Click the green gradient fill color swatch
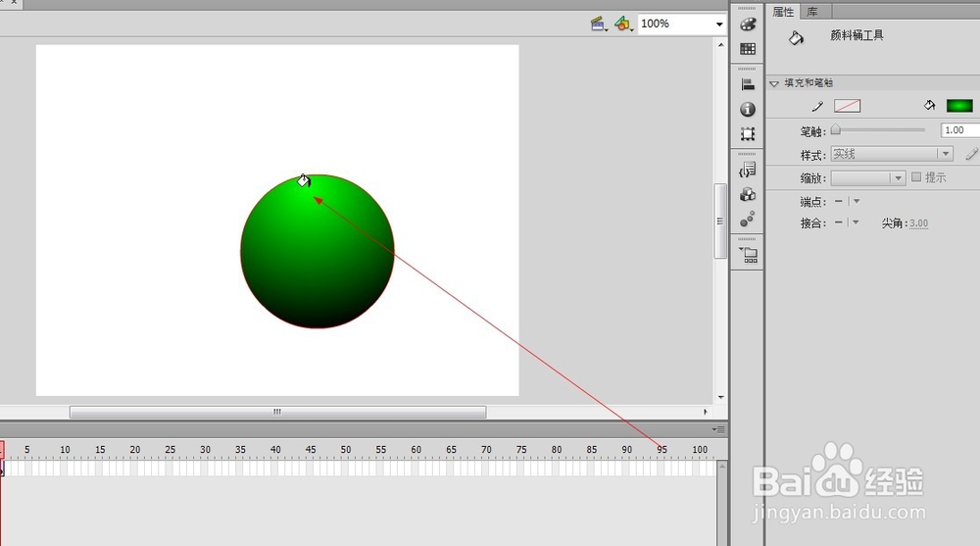The height and width of the screenshot is (546, 980). pos(959,106)
